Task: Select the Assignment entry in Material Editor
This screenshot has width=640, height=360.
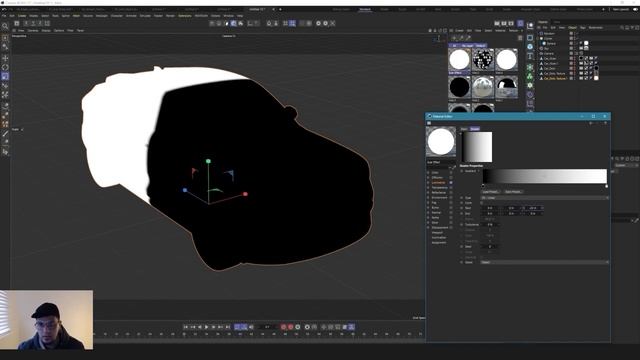Action: (439, 242)
